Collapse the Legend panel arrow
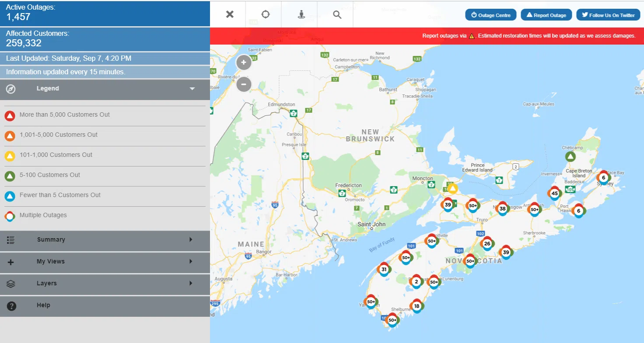 [192, 89]
